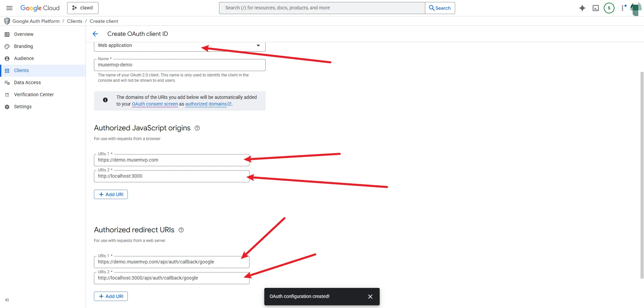Focus the musemvp-demo Name field
This screenshot has height=308, width=644.
(x=179, y=65)
